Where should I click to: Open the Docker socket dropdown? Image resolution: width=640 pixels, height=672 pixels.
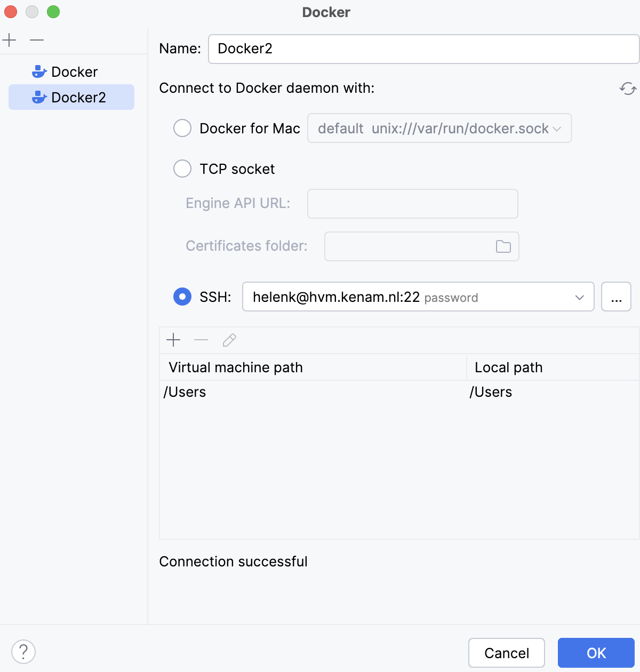558,128
